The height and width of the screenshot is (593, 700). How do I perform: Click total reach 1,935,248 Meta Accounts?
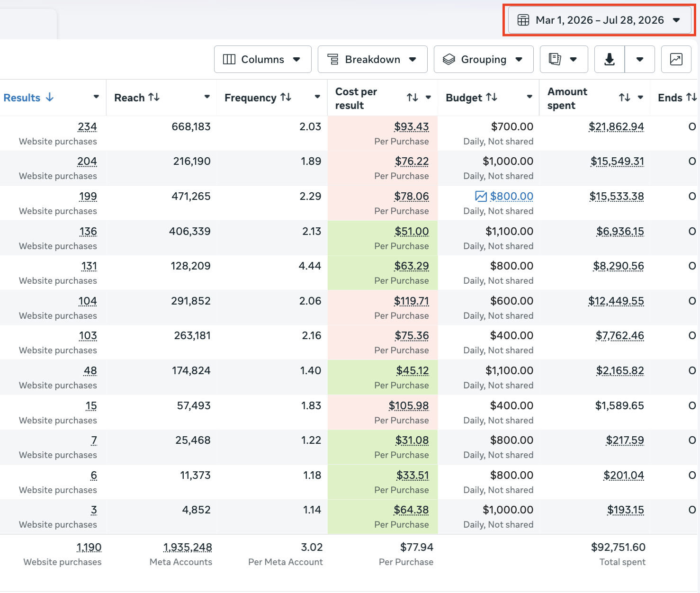click(x=188, y=548)
